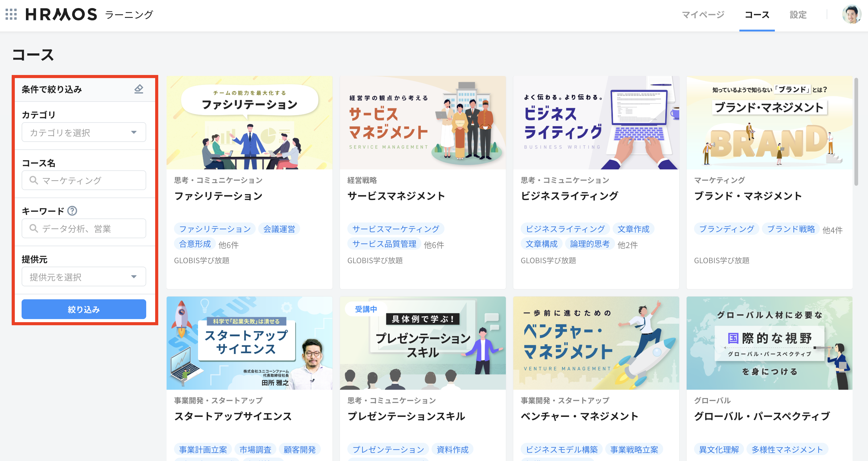This screenshot has width=868, height=461.
Task: Click the HRMOS logo
Action: click(x=61, y=15)
